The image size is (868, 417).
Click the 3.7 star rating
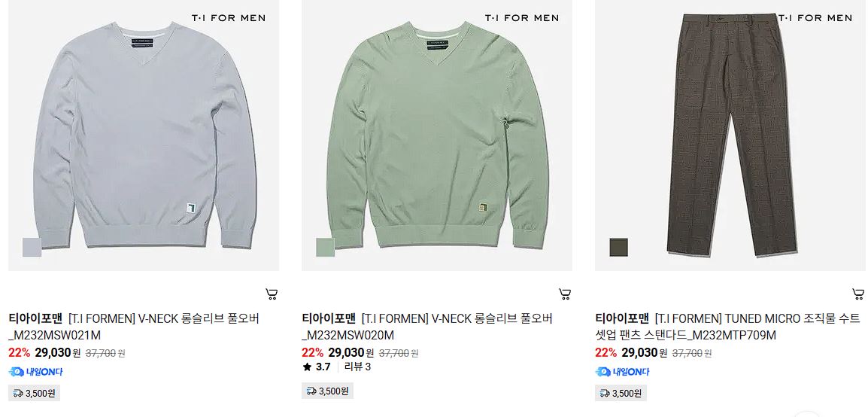[x=317, y=367]
